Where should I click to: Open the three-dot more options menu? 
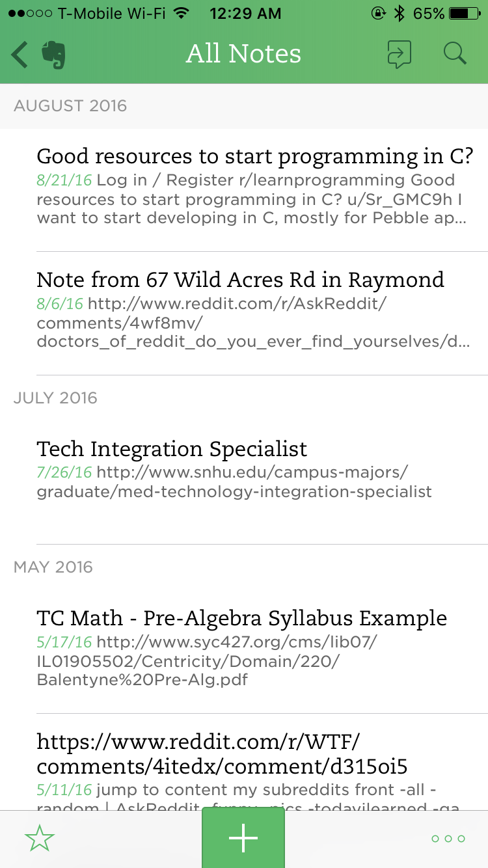point(448,839)
